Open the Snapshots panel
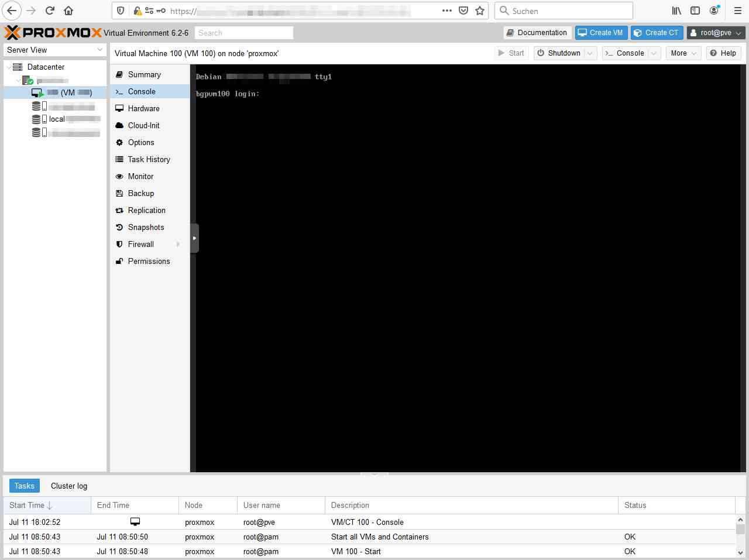Screen dimensions: 749x560 [150, 227]
